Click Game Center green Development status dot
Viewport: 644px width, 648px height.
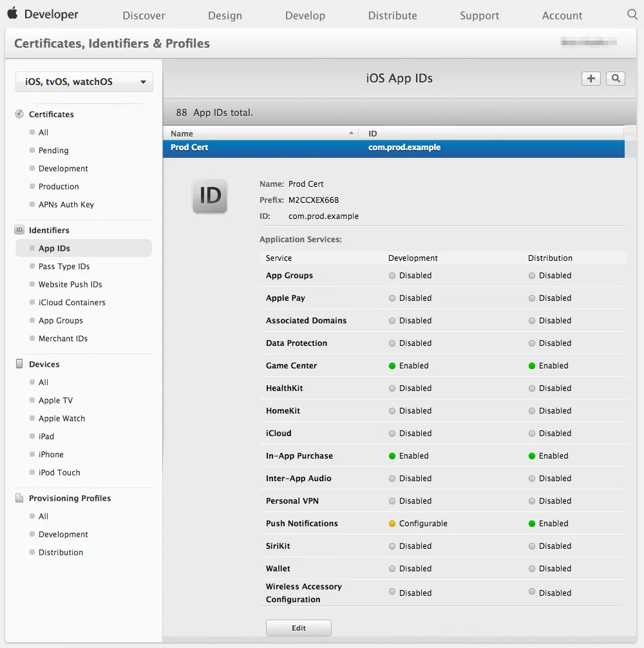(392, 366)
